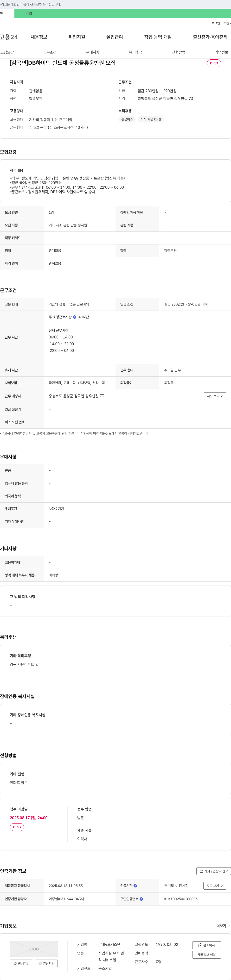Click the 구인인증번호 help question-mark icon
The height and width of the screenshot is (980, 231).
click(x=141, y=899)
